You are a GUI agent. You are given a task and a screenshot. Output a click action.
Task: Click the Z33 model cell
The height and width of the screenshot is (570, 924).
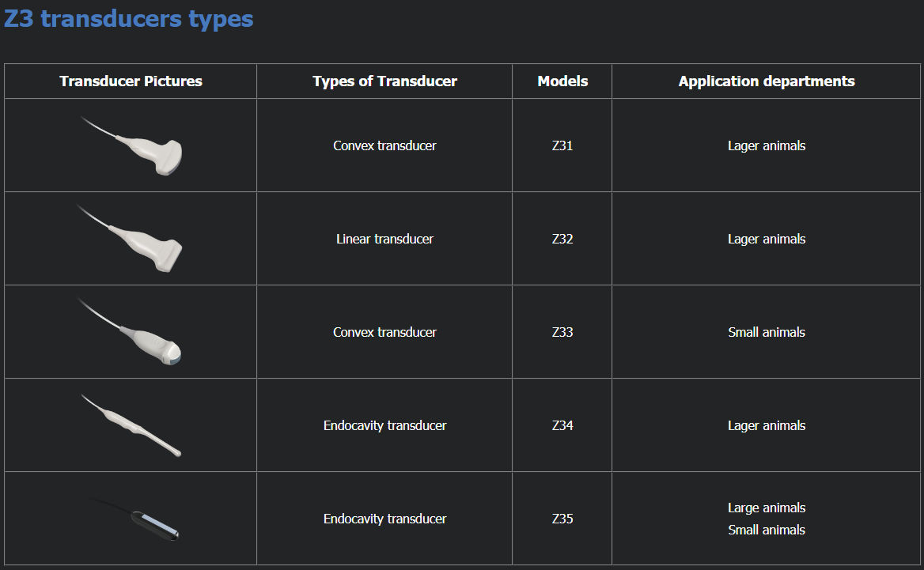(562, 333)
